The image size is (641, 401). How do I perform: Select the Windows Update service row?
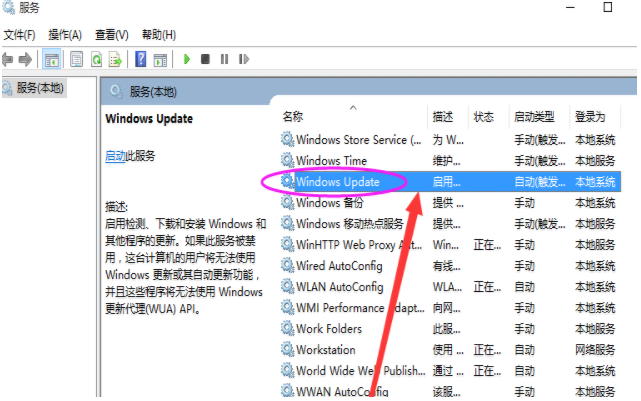coord(451,182)
